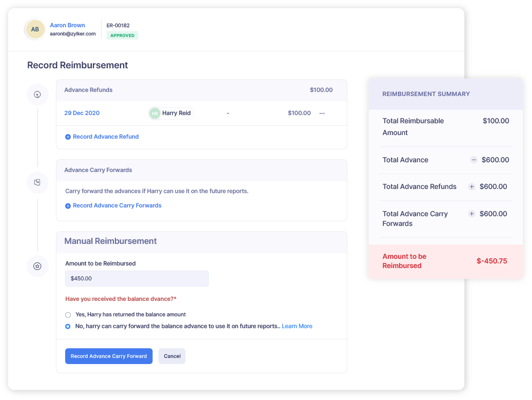
Task: Select 'No, harry can carry forward the balance advance'
Action: point(68,326)
